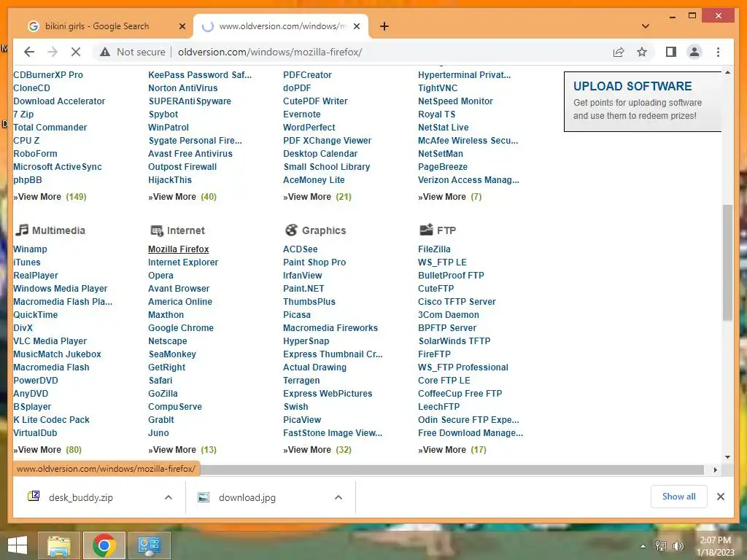This screenshot has width=747, height=560.
Task: Click the network tray icon
Action: [661, 545]
